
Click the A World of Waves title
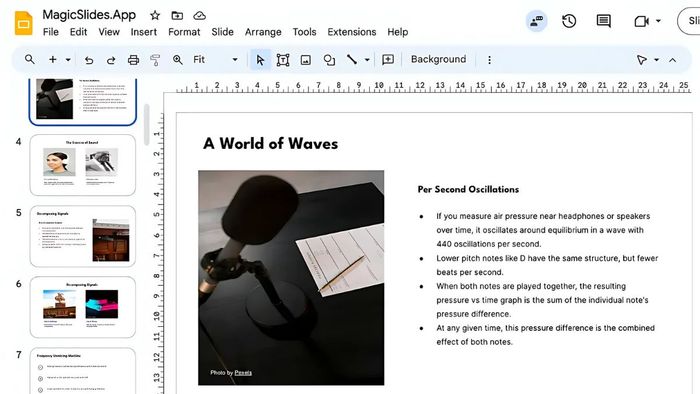271,144
